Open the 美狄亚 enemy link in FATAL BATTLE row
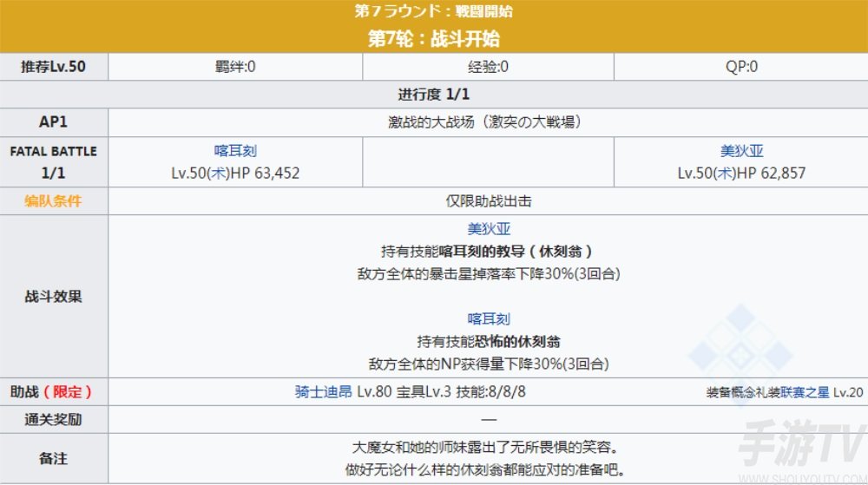This screenshot has height=485, width=868. click(x=741, y=151)
